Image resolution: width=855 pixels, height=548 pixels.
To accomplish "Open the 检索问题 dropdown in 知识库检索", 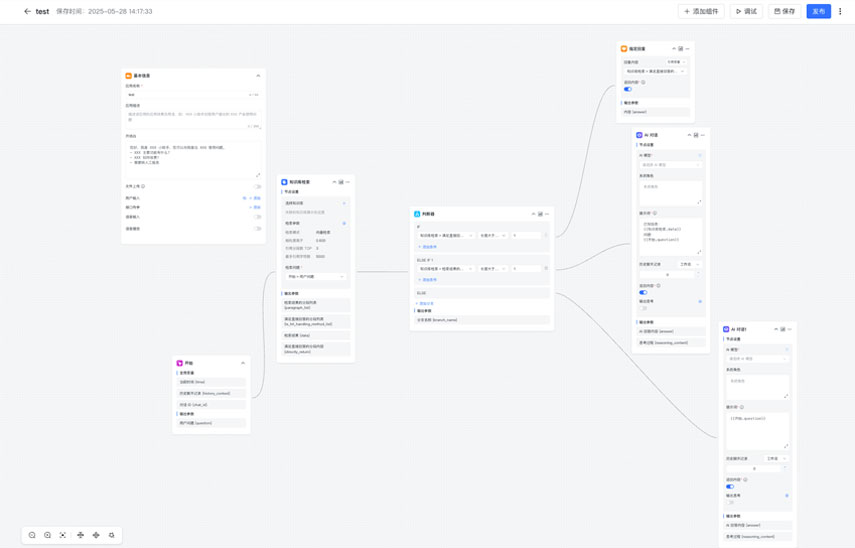I will tap(315, 277).
